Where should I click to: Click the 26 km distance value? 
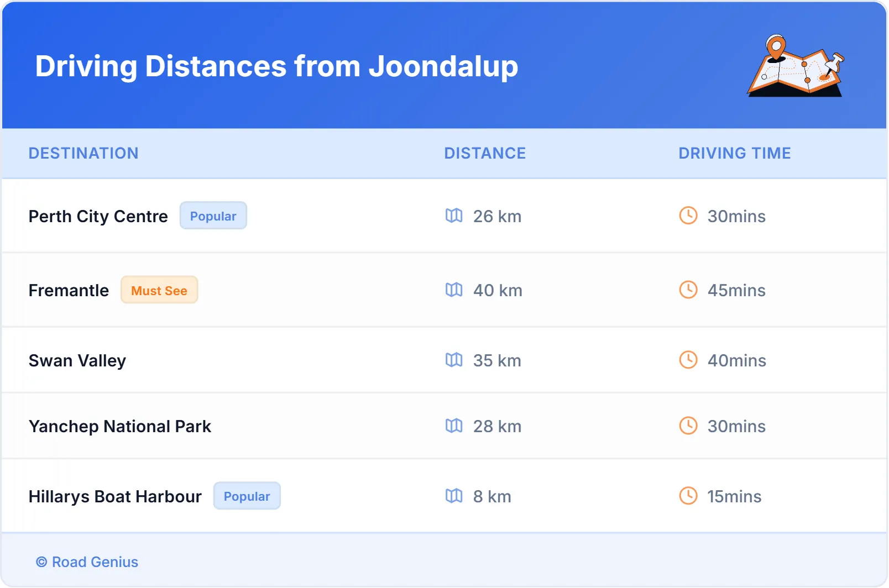click(x=497, y=216)
